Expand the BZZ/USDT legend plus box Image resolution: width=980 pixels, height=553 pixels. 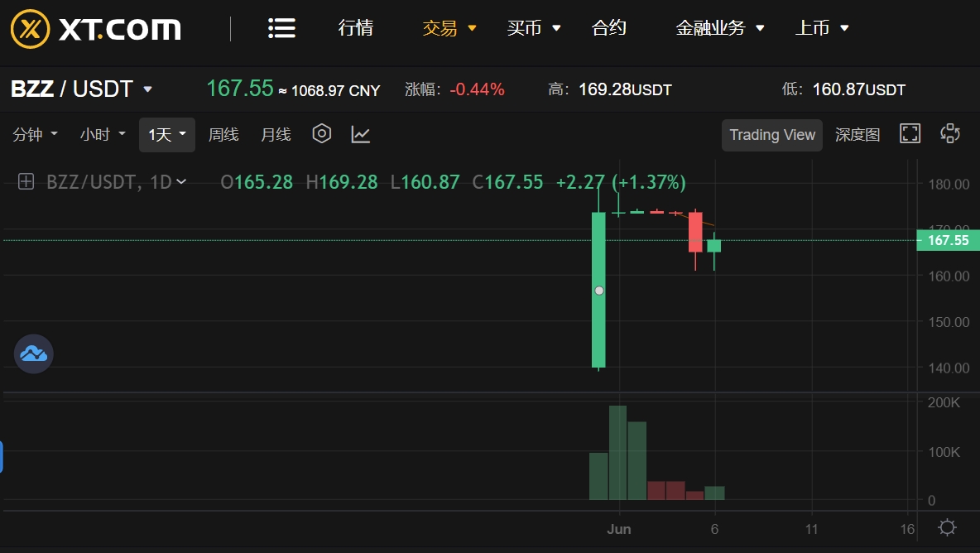point(26,182)
